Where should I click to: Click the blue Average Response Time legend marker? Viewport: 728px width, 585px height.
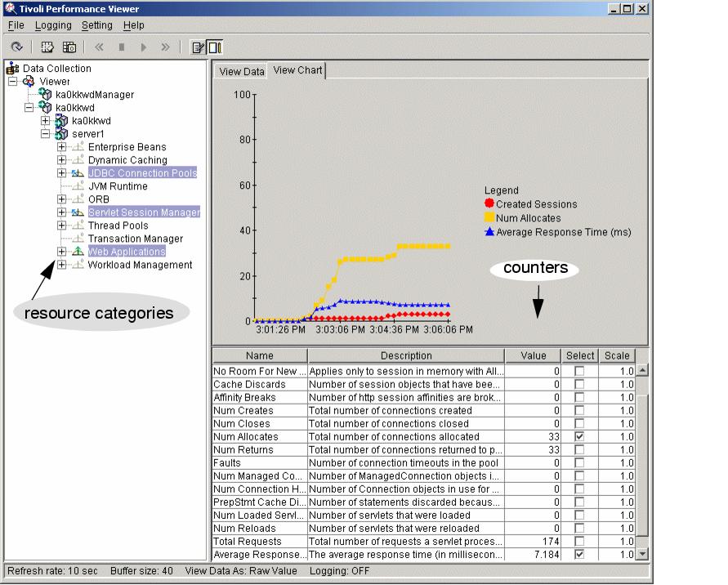click(x=489, y=231)
